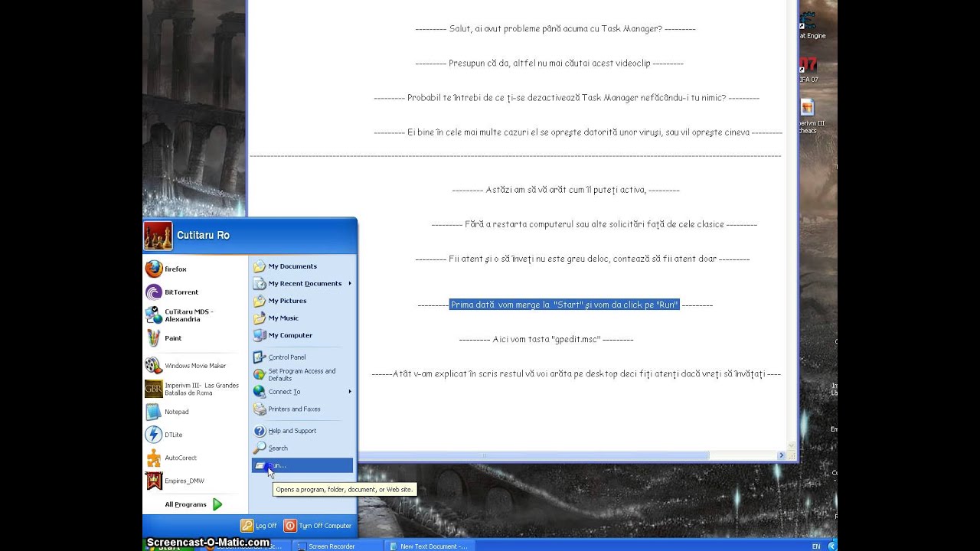980x551 pixels.
Task: Switch to Screen Recorder taskbar button
Action: [337, 546]
